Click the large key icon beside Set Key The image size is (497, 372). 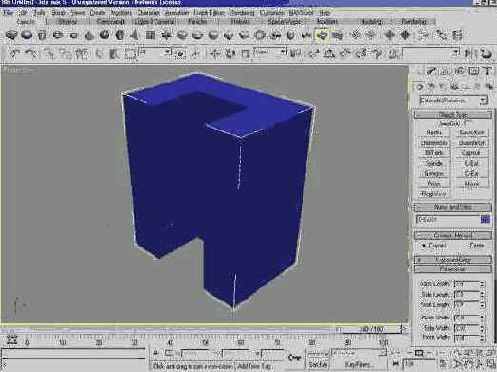[294, 358]
